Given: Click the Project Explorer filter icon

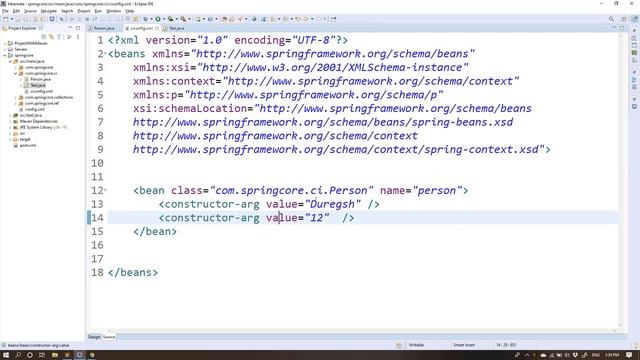Looking at the screenshot, I should (x=59, y=37).
